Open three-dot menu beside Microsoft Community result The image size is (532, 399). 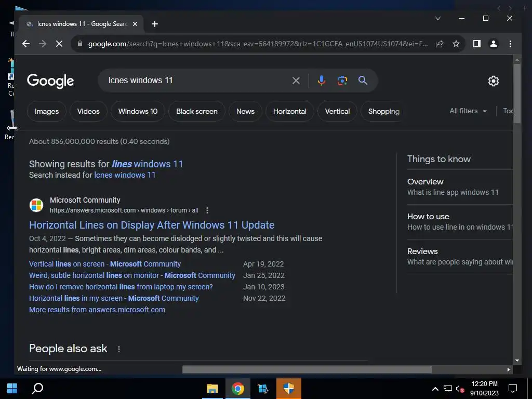point(207,210)
